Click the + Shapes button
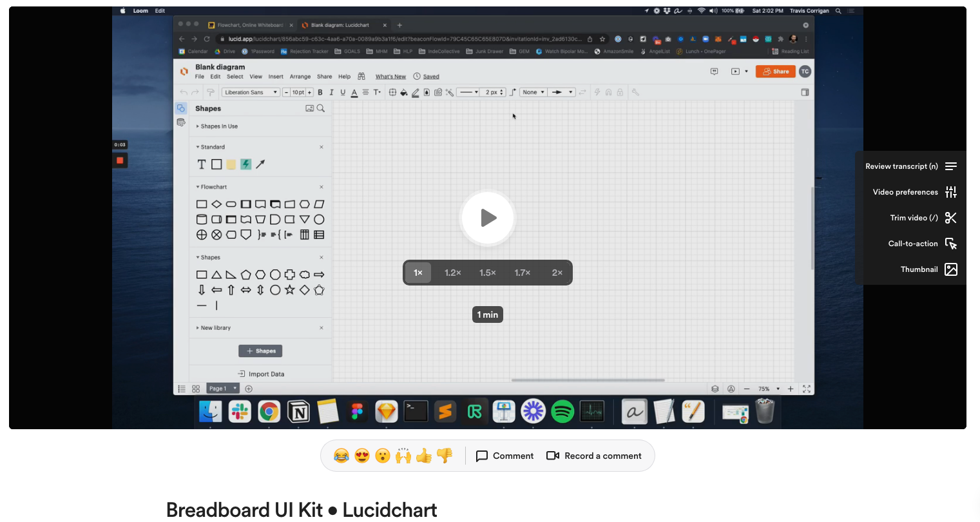The image size is (980, 522). tap(261, 351)
